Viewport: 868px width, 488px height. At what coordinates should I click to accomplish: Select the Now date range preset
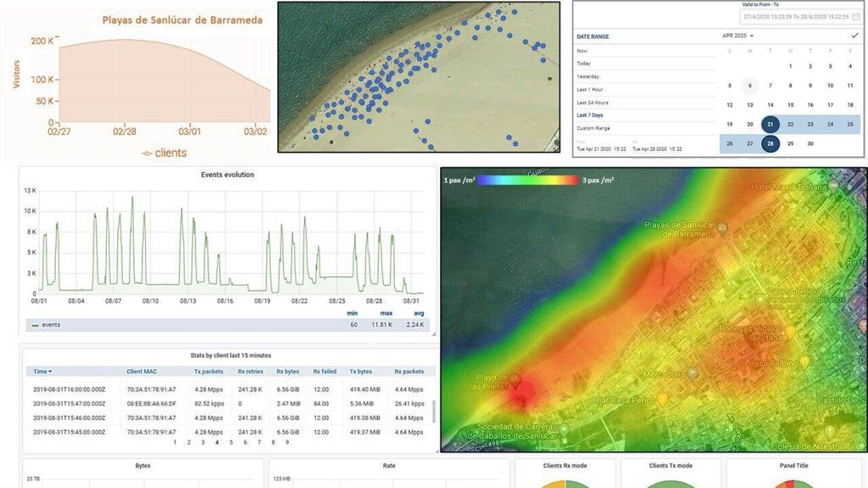pos(581,51)
